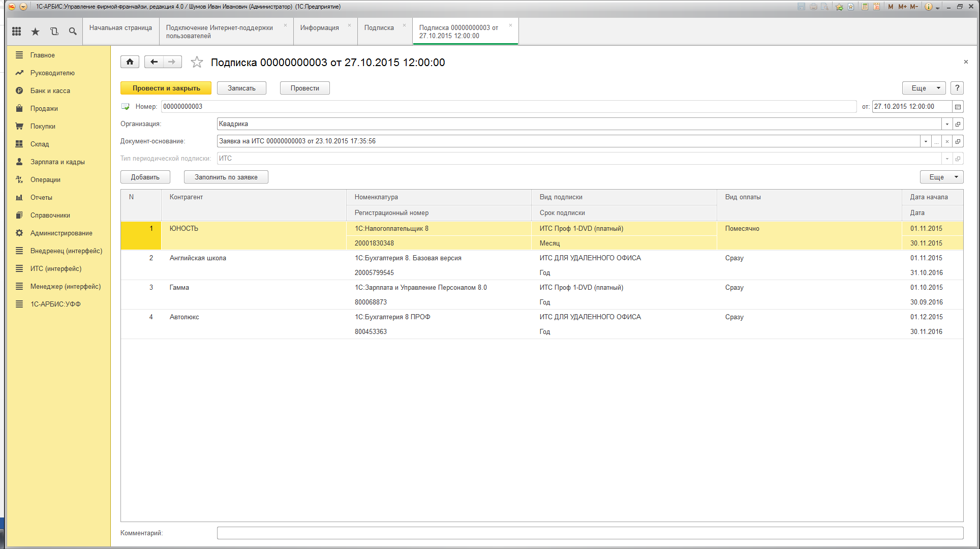Open the search magnifier in tools panel

[73, 32]
